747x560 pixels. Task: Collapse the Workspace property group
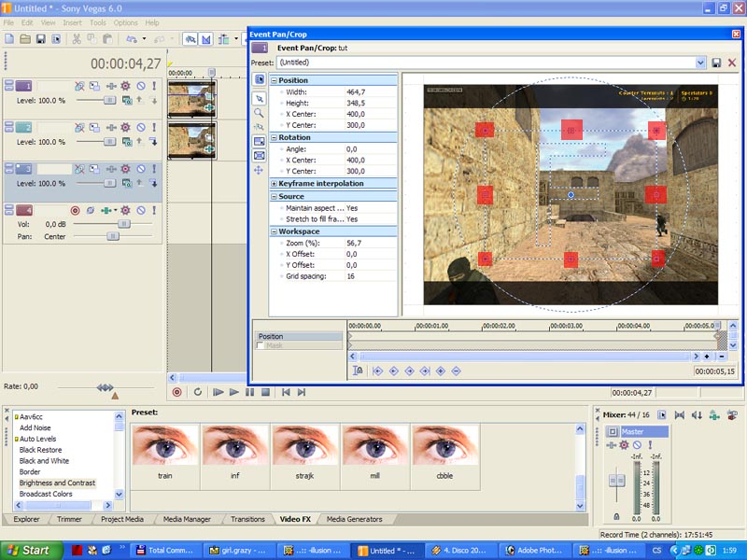[274, 231]
